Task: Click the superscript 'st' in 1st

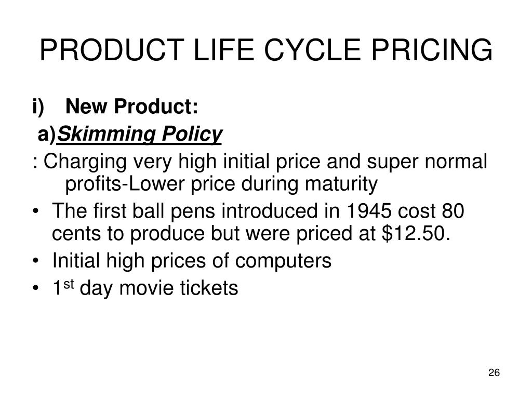Action: pos(69,284)
